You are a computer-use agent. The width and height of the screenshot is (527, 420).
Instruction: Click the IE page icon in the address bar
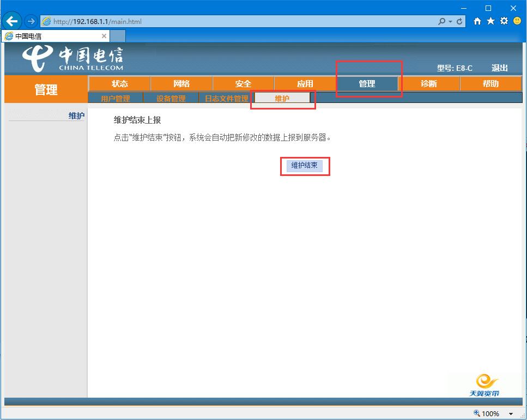(x=46, y=21)
